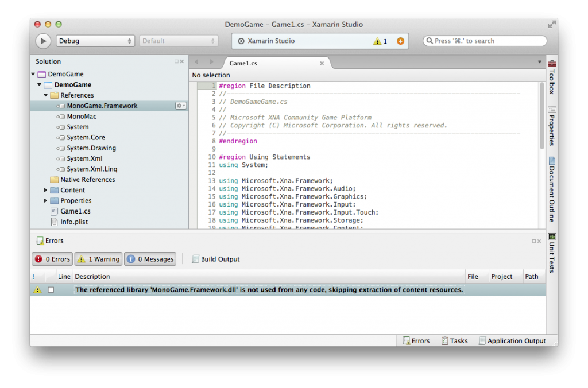Click the System reference icon
The height and width of the screenshot is (388, 588).
pos(61,127)
